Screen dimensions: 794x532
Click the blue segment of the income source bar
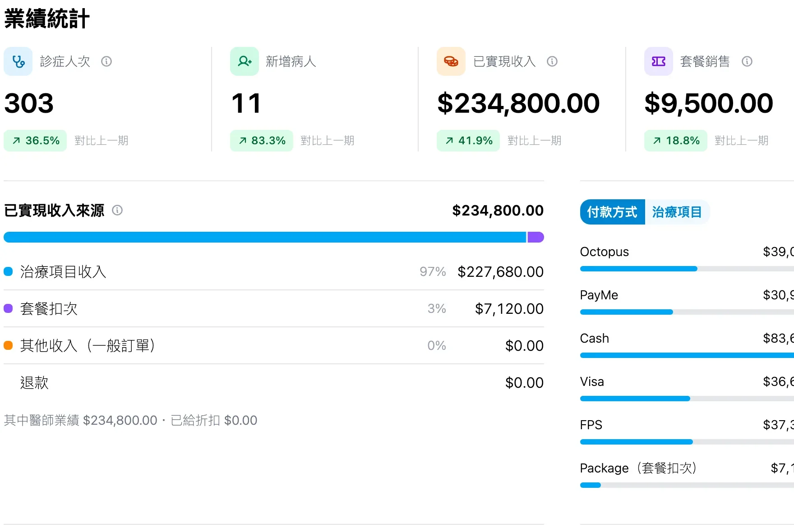[x=265, y=237]
